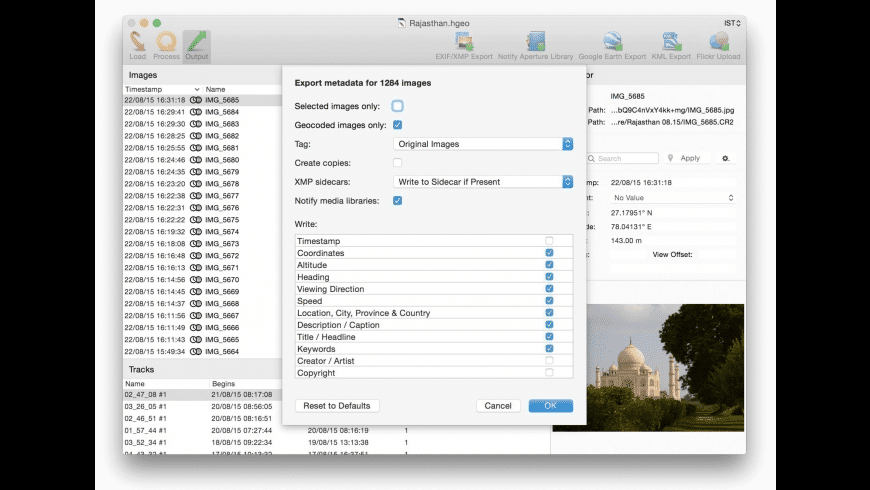Enable the Timestamp write checkbox
Viewport: 870px width, 490px height.
549,241
